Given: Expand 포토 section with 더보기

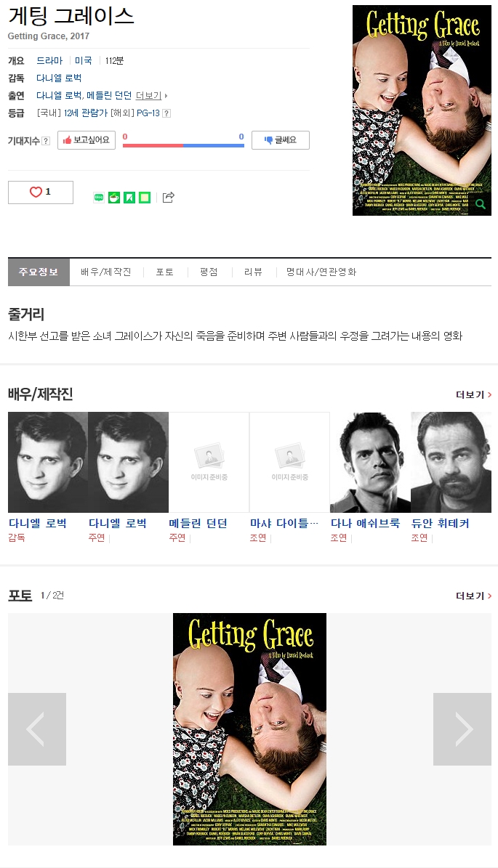Looking at the screenshot, I should 473,596.
